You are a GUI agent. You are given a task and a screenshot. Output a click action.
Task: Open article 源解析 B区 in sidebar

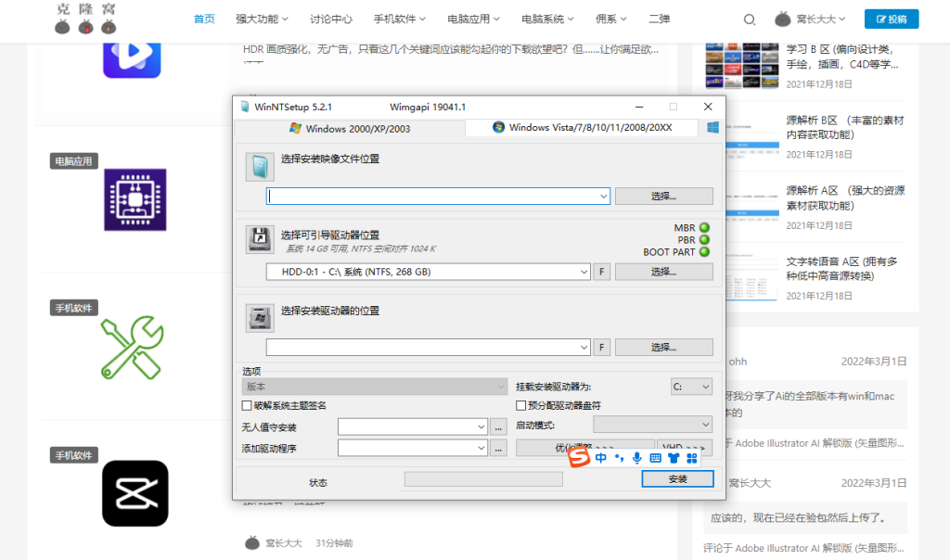(845, 127)
